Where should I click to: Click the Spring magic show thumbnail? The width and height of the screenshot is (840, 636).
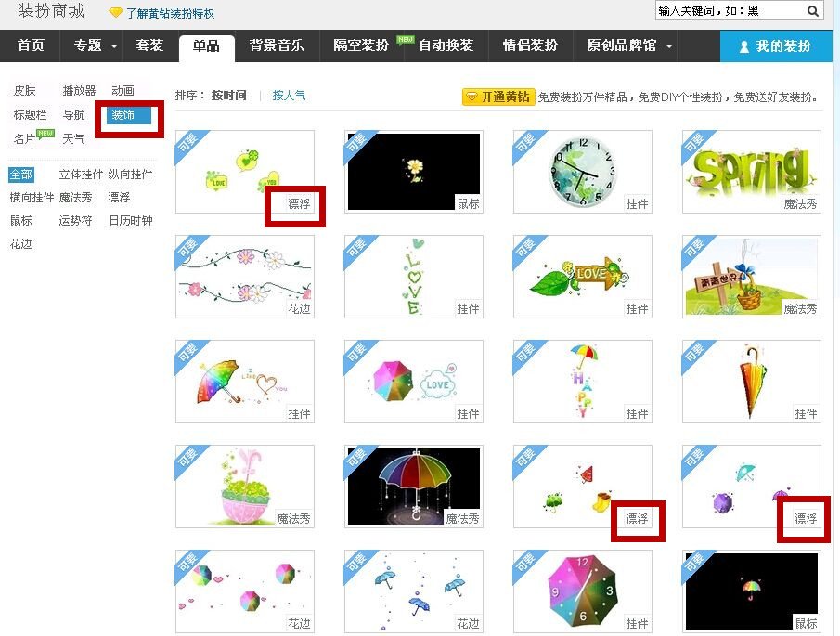[750, 172]
